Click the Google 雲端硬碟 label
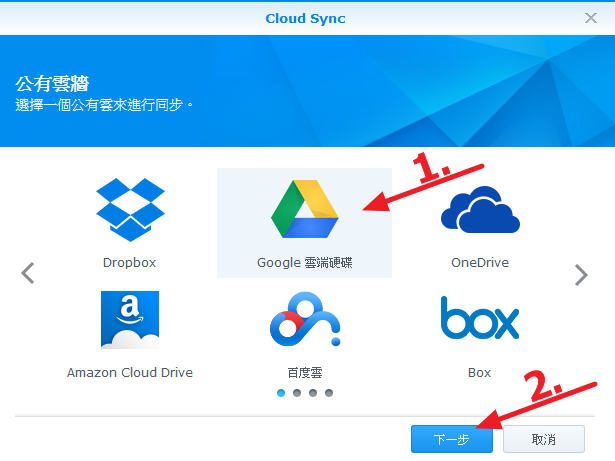Screen dimensions: 615x461 pos(305,262)
